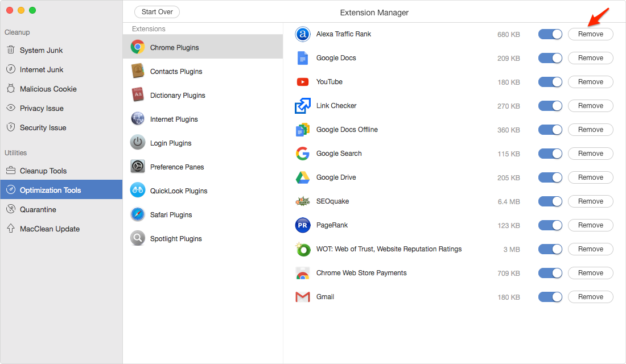Click the System Junk trash icon
Screen dimensions: 626x364
11,50
